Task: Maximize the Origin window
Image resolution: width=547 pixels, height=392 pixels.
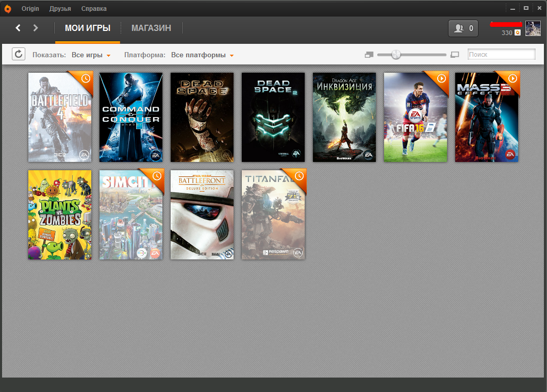Action: coord(526,8)
